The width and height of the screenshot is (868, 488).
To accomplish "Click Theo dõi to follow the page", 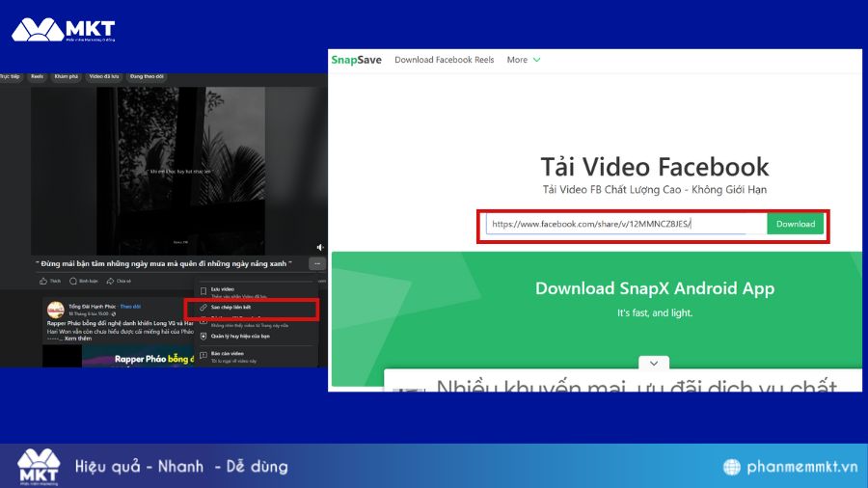I will click(x=130, y=306).
